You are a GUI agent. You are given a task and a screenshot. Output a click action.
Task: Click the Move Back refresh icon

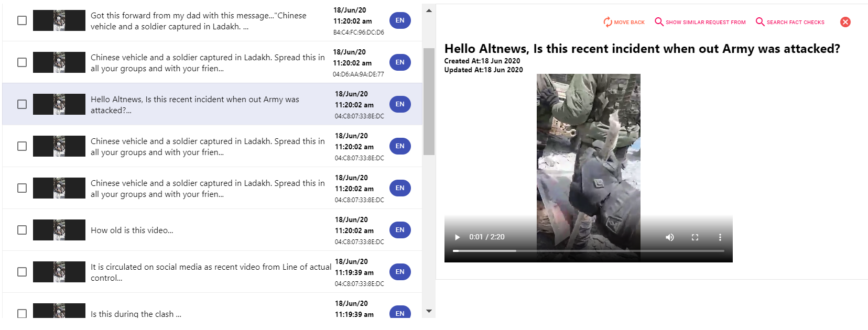[607, 22]
